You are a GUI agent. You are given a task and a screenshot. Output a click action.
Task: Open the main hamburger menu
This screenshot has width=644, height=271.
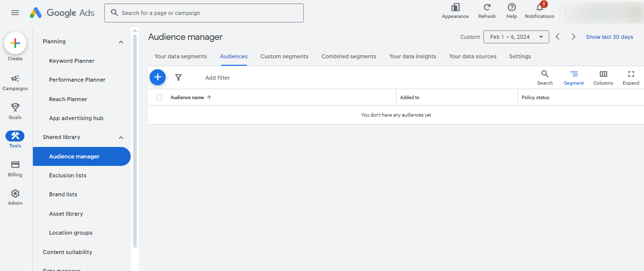(x=15, y=13)
